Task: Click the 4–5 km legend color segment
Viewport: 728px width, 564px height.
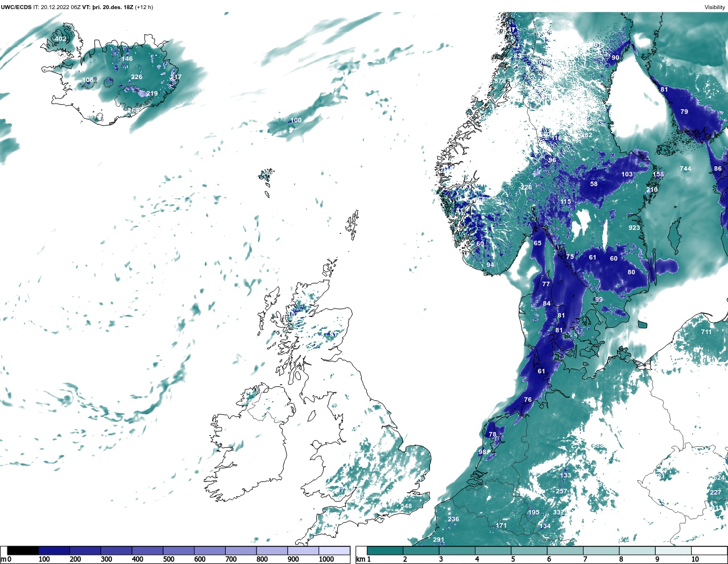Action: click(493, 550)
